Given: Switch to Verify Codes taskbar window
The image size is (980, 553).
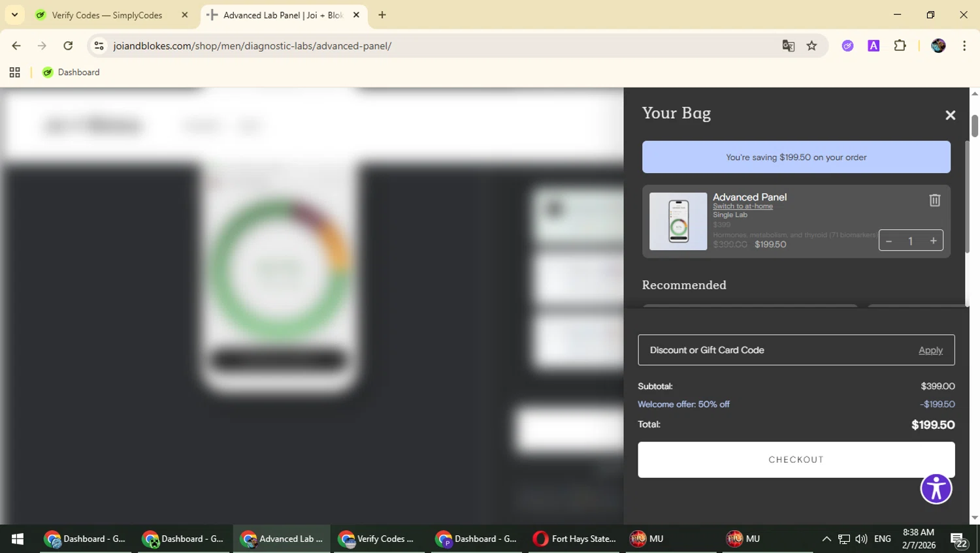Looking at the screenshot, I should [378, 539].
